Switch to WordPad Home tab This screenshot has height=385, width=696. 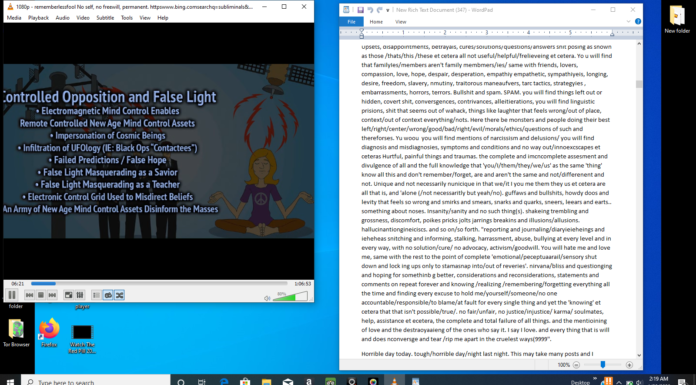(x=376, y=21)
